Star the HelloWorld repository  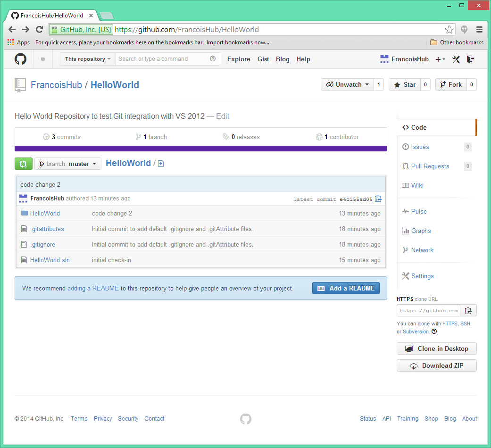(x=405, y=84)
